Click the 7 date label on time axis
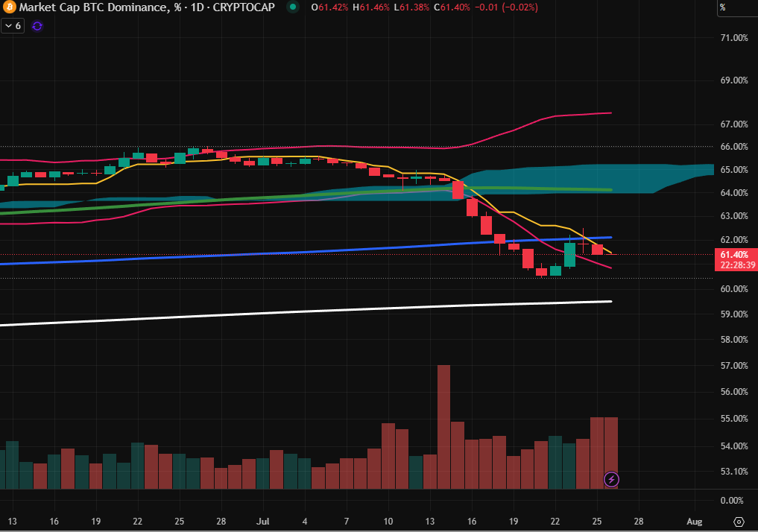Viewport: 758px width, 532px height. pyautogui.click(x=346, y=522)
